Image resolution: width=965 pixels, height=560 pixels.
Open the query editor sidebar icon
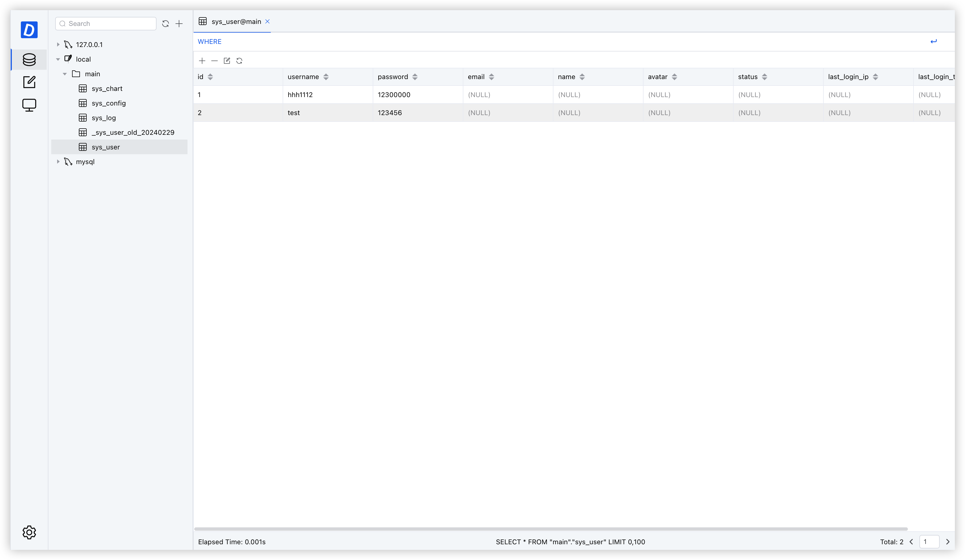point(29,82)
